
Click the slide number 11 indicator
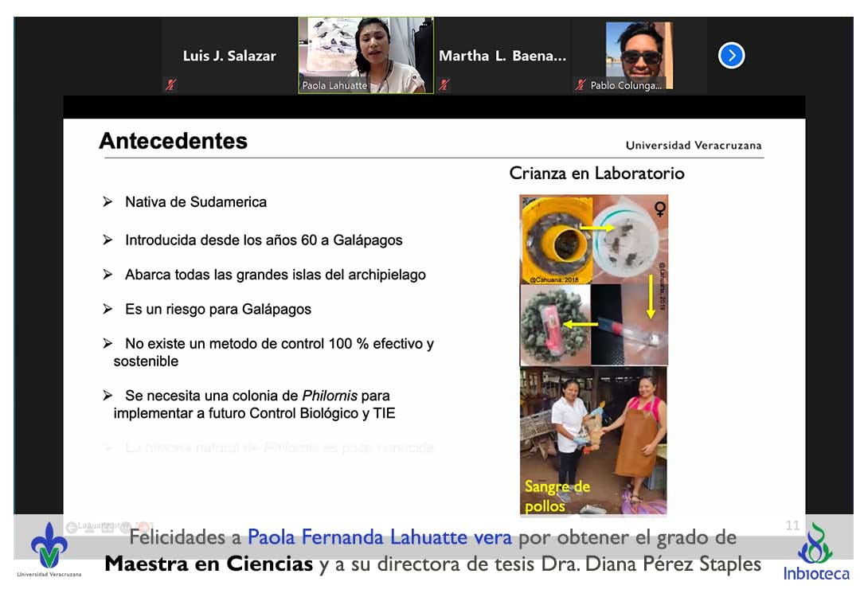792,525
